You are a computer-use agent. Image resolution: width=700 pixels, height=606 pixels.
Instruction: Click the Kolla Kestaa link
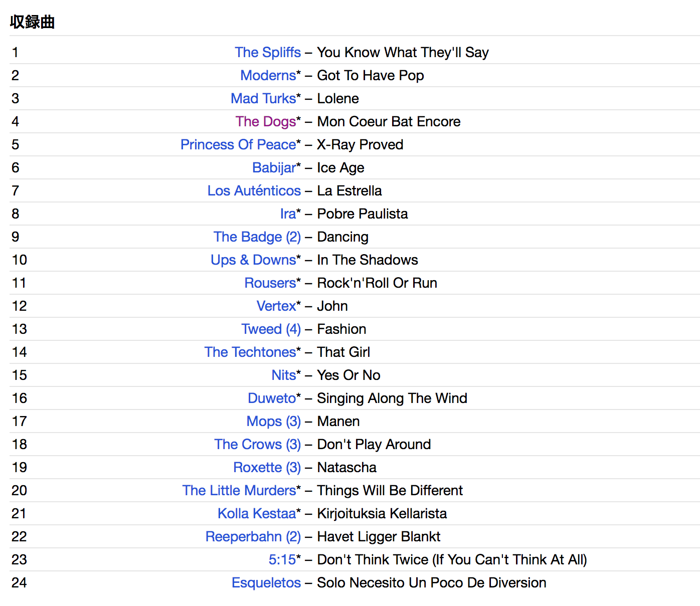click(257, 513)
